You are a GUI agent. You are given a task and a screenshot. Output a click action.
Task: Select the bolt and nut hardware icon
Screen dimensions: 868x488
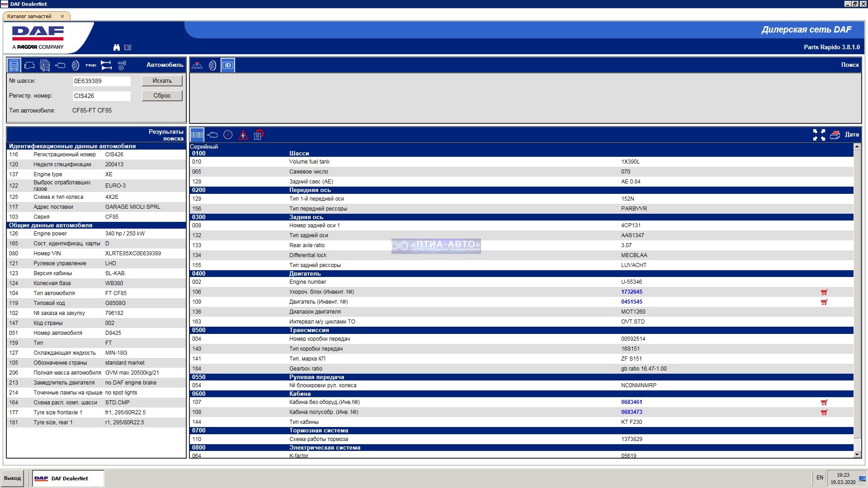point(122,66)
